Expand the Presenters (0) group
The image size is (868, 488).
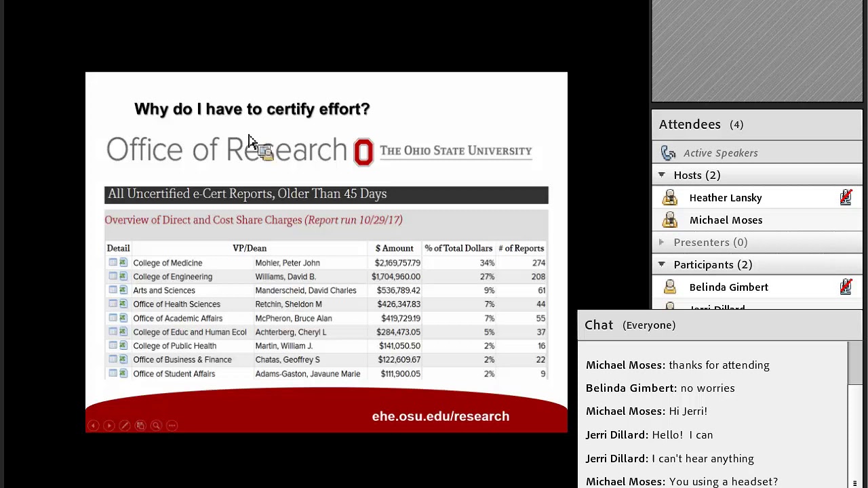(661, 242)
